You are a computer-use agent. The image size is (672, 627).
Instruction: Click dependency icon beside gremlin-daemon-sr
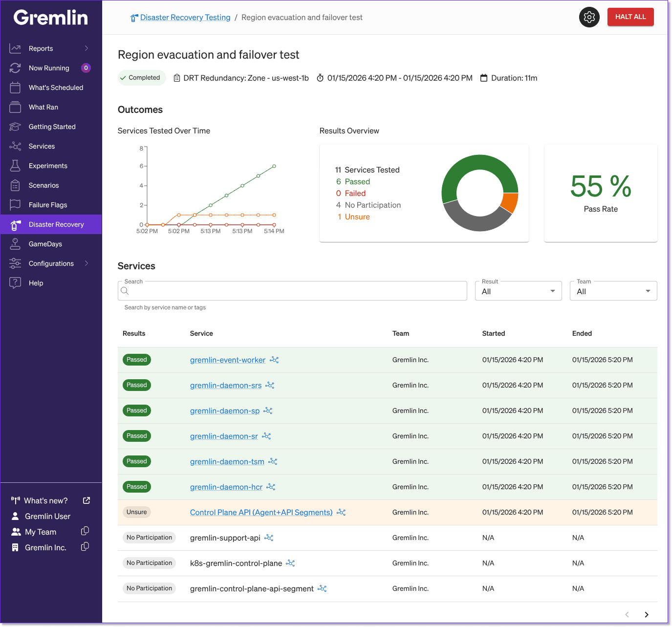[266, 436]
